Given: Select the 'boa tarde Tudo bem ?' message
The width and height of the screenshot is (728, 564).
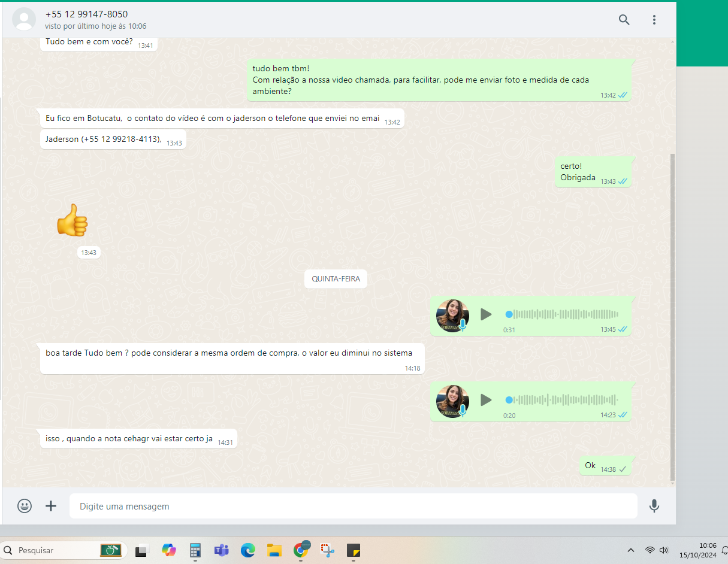Looking at the screenshot, I should pos(232,359).
